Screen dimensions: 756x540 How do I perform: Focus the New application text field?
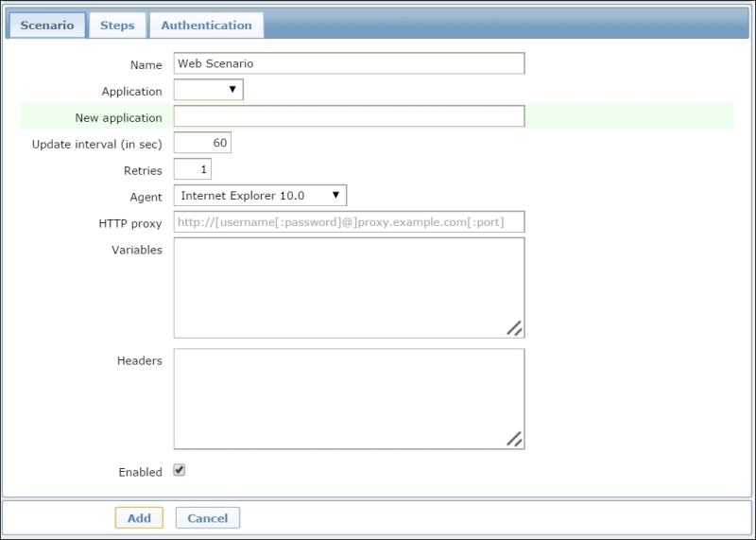coord(349,116)
